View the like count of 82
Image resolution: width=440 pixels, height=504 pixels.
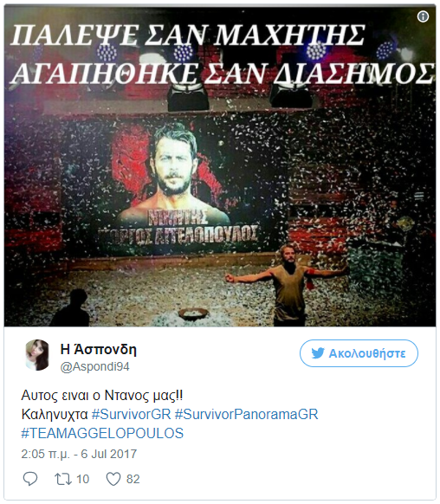[133, 479]
